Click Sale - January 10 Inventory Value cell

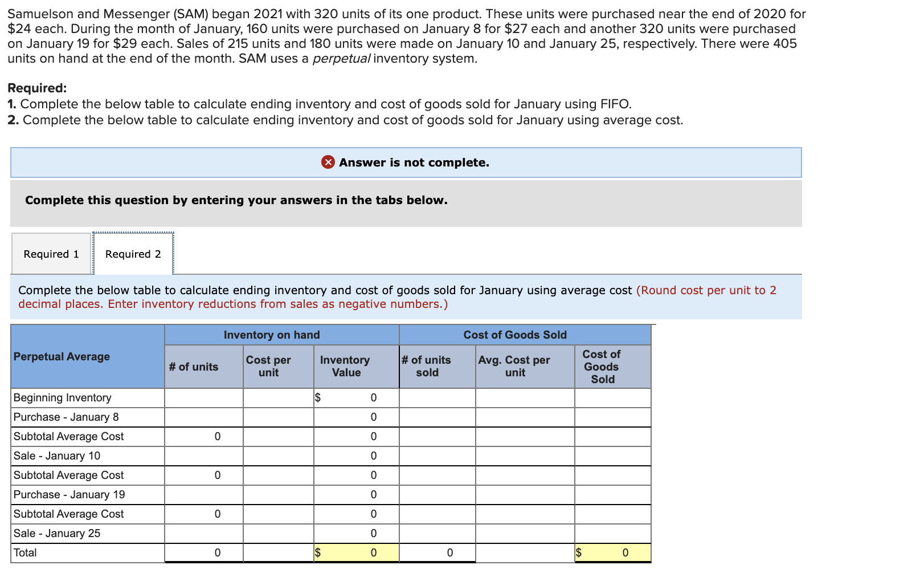(x=357, y=456)
